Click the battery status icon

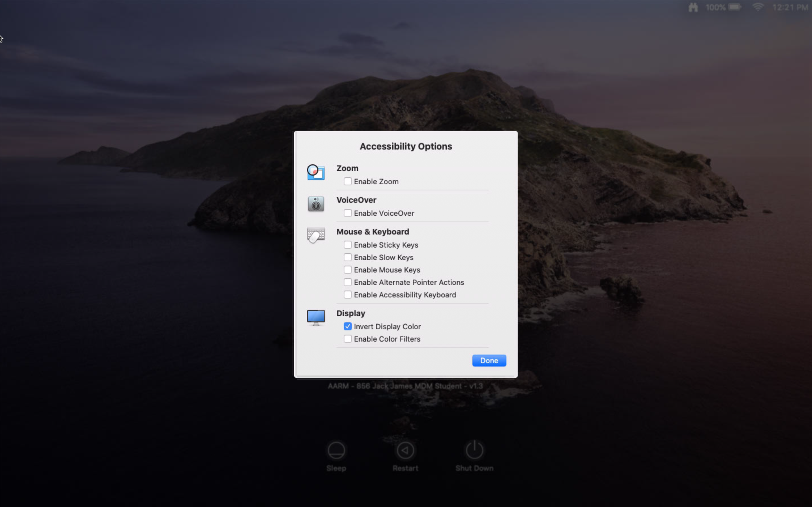734,7
